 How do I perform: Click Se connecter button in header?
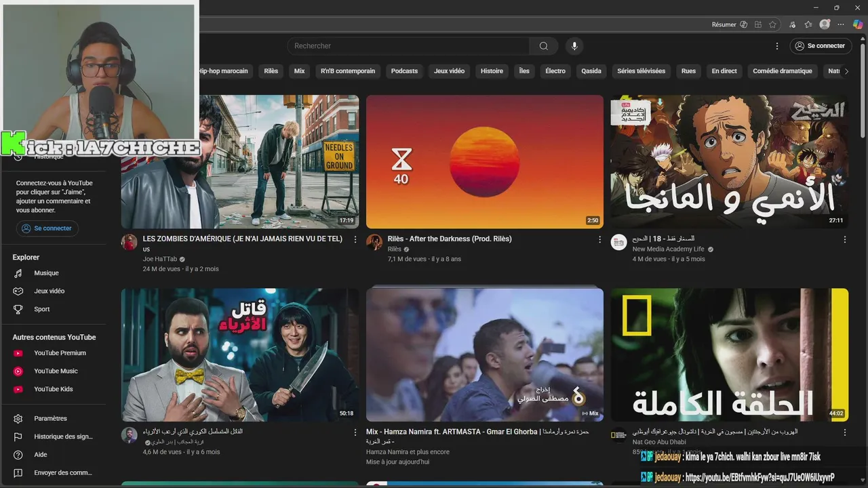pos(821,46)
